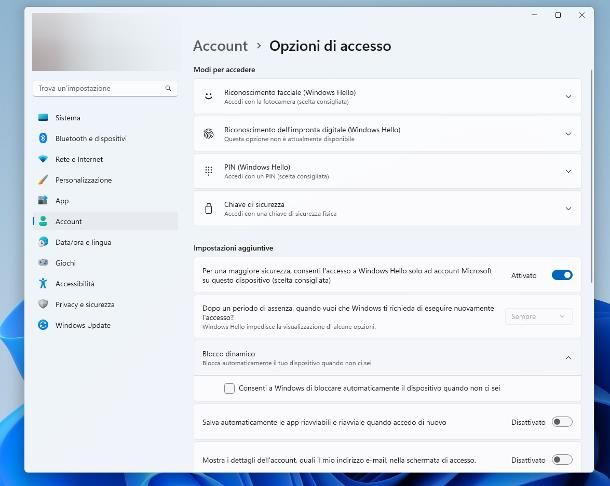Click the fingerprint icon for impronta digitale

(x=209, y=134)
